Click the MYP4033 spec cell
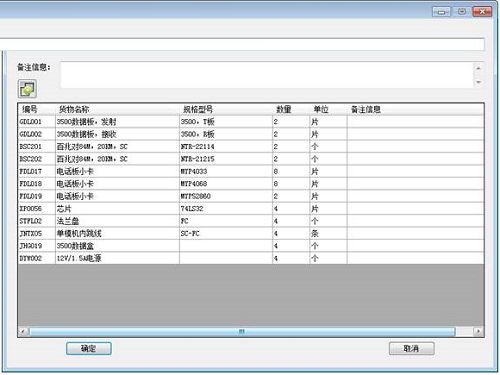This screenshot has height=375, width=500. point(226,171)
